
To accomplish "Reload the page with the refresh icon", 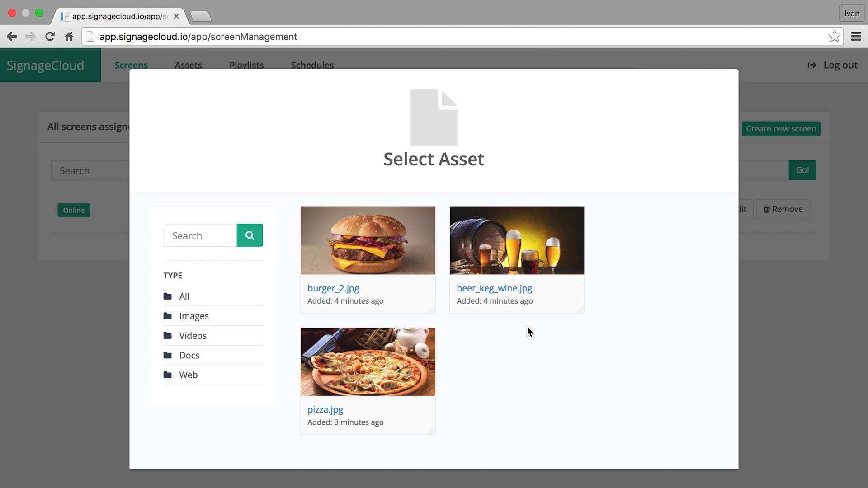I will [50, 37].
